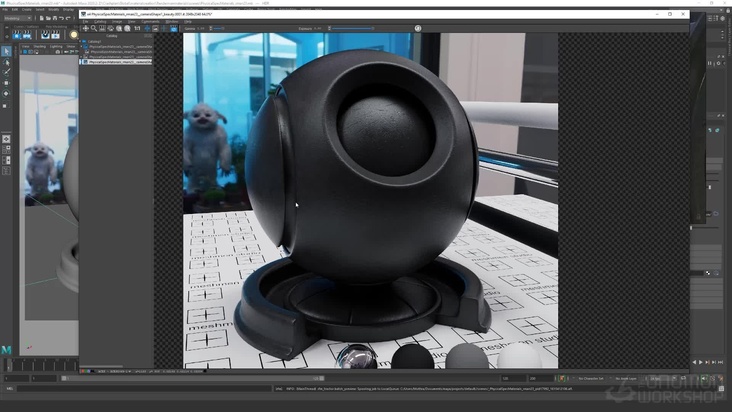Select the highlighted last catalog image row
The image size is (732, 412).
117,62
